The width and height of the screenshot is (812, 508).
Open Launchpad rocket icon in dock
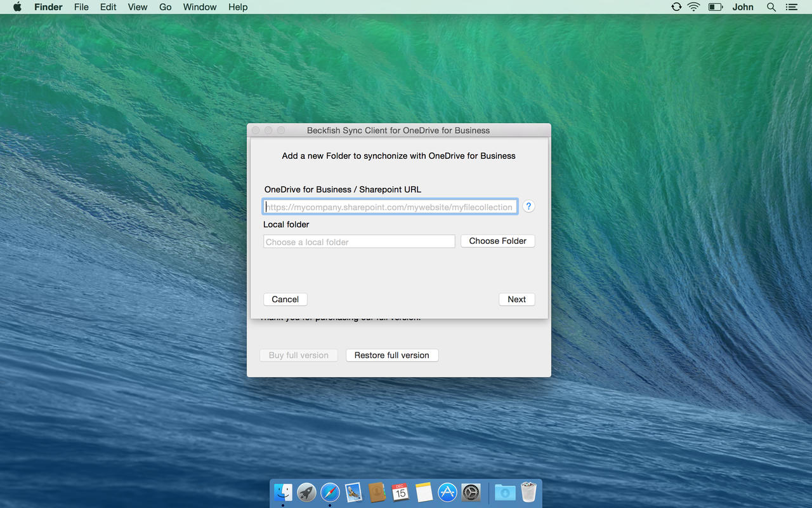coord(306,492)
